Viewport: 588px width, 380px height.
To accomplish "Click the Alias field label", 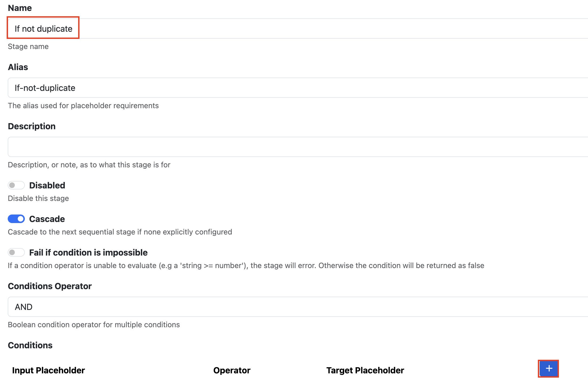I will point(18,67).
